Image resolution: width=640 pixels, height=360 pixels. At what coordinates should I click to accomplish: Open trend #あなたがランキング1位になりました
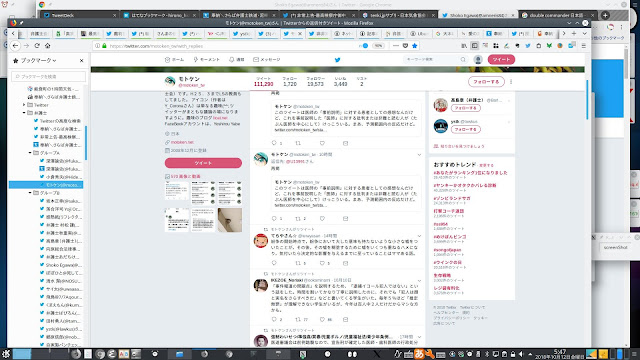pyautogui.click(x=470, y=173)
